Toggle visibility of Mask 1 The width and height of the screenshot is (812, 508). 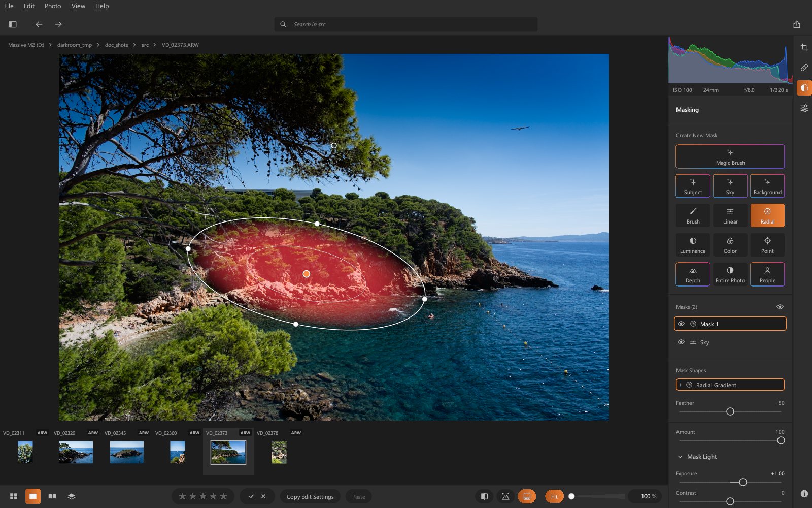(681, 324)
